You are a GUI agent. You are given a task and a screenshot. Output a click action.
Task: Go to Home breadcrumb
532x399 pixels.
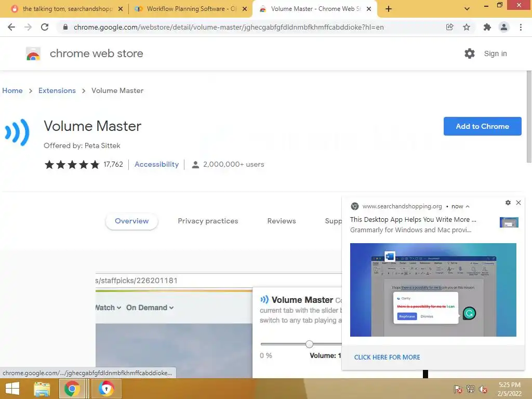pos(12,90)
